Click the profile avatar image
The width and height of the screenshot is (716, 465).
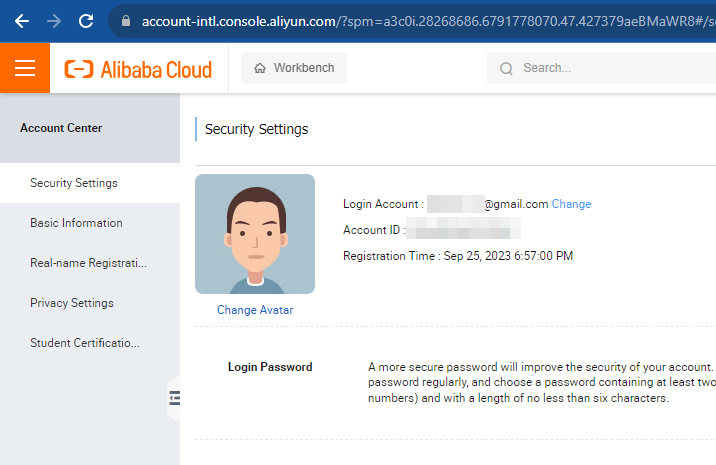[255, 234]
